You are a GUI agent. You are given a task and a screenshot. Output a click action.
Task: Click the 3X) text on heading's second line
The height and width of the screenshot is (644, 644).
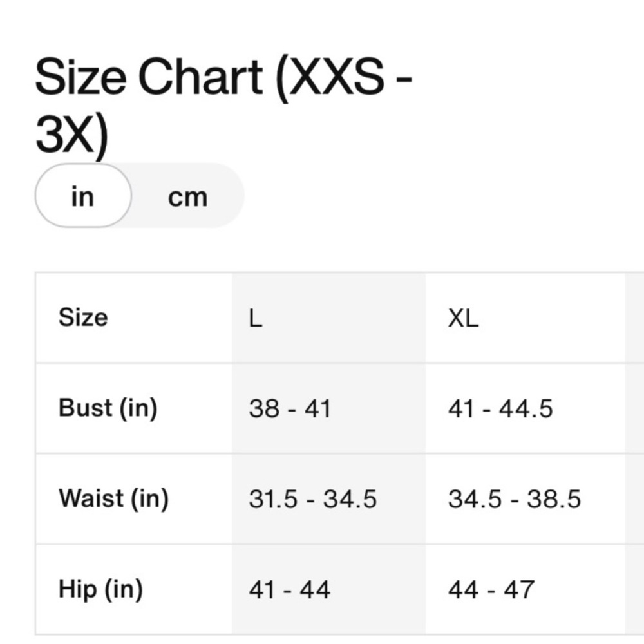[x=72, y=135]
